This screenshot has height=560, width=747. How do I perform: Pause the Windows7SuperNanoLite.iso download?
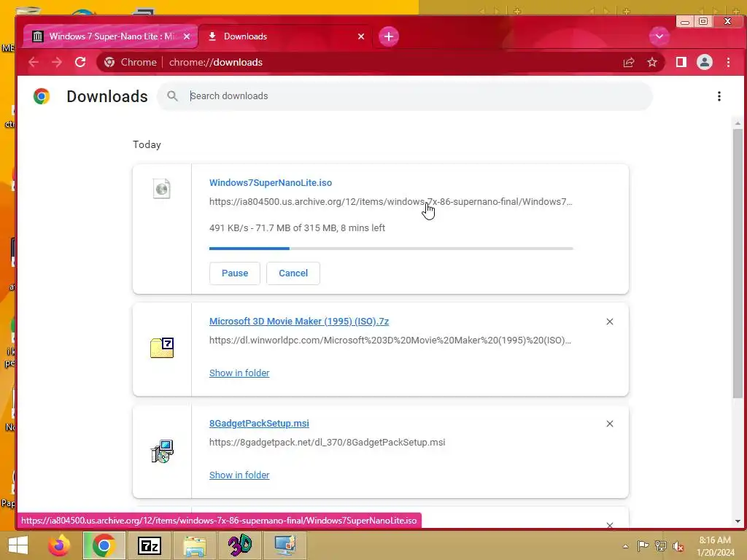(235, 273)
